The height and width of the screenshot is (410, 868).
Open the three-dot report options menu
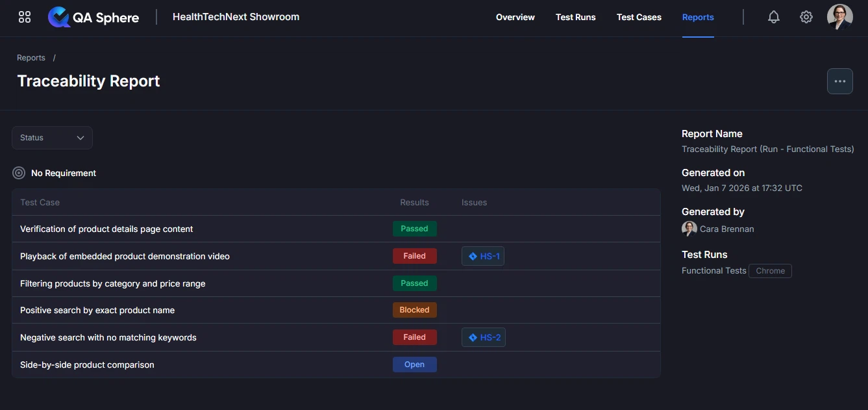point(839,81)
